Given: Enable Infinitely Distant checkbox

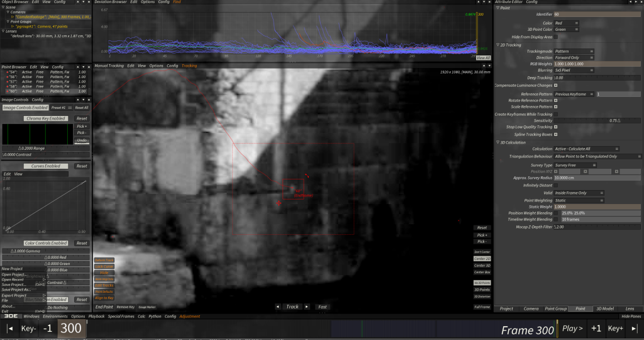Looking at the screenshot, I should [556, 185].
